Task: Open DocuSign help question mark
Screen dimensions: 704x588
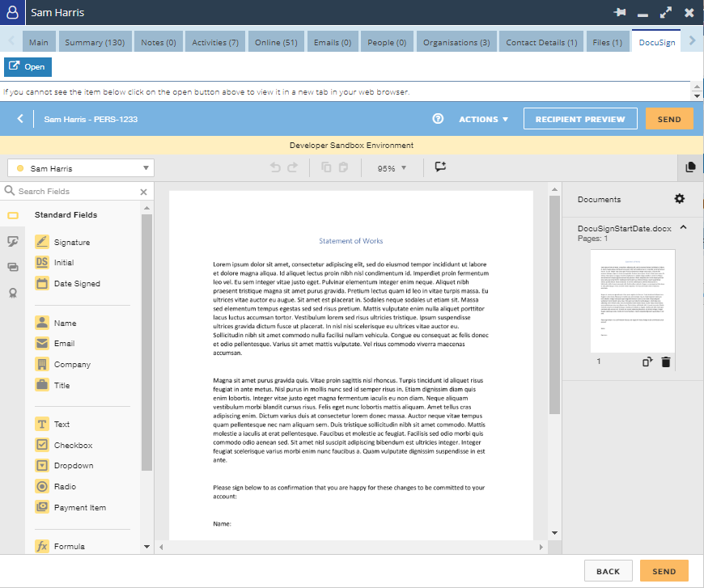Action: [x=438, y=119]
